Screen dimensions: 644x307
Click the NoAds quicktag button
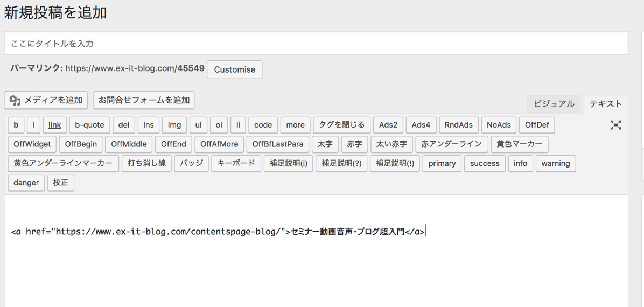499,125
